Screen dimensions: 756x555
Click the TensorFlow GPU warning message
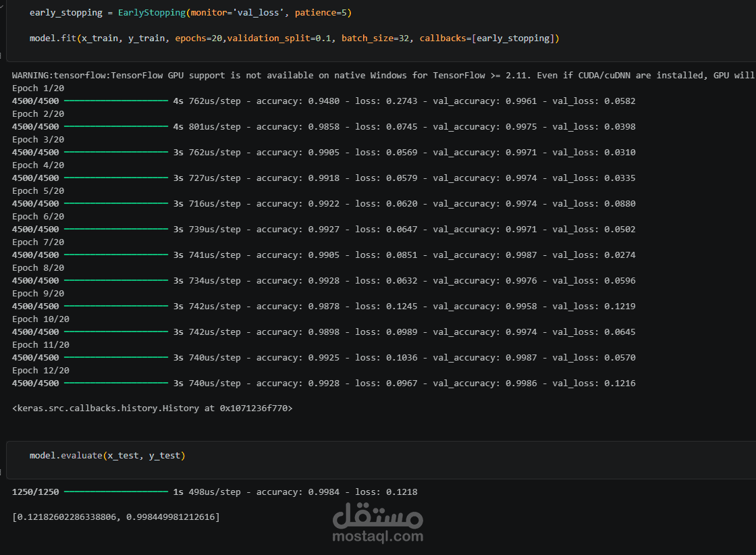(383, 75)
